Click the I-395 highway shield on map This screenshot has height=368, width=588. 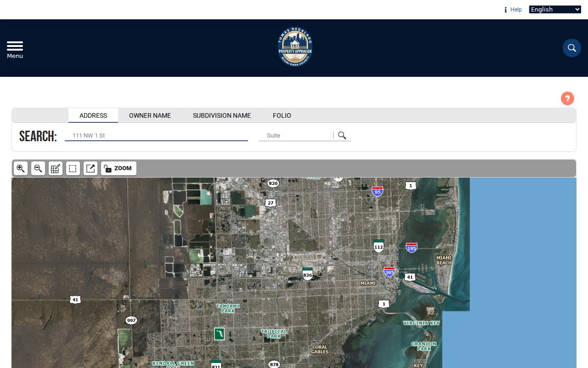point(390,271)
